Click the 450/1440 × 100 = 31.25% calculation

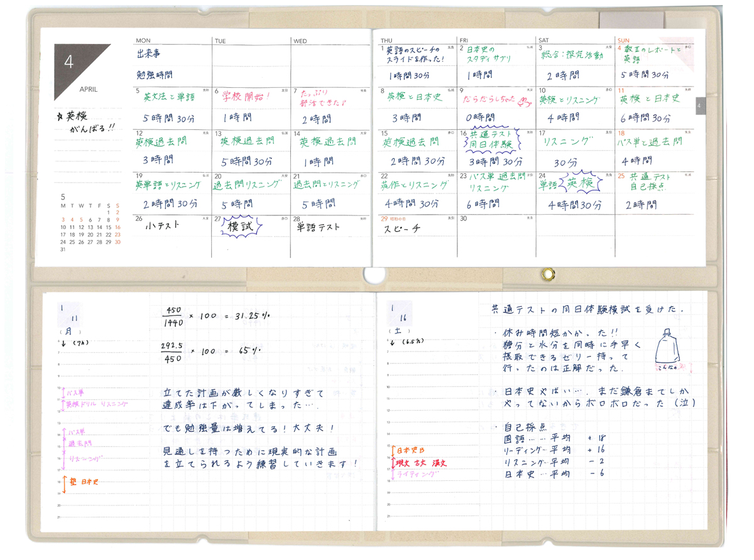click(216, 316)
